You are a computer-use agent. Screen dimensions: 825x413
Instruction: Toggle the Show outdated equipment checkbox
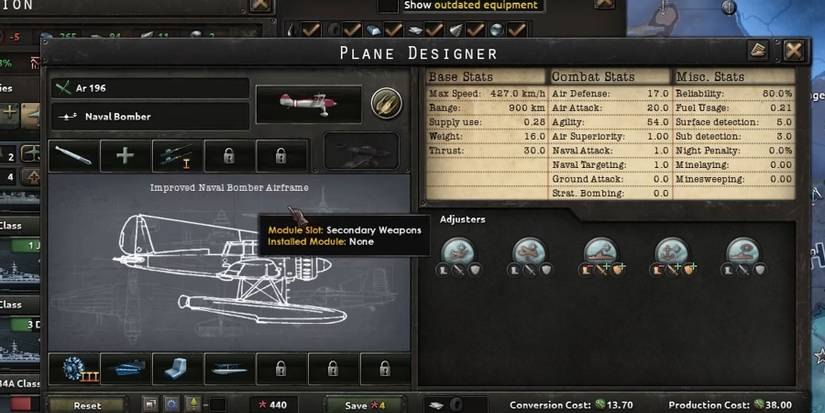coord(388,5)
